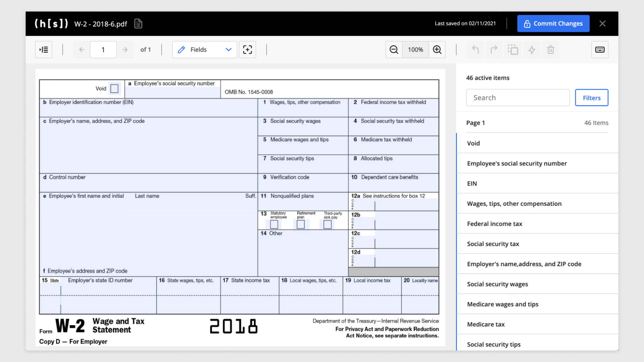Click the redo arrow icon
This screenshot has height=362, width=644.
[x=494, y=50]
